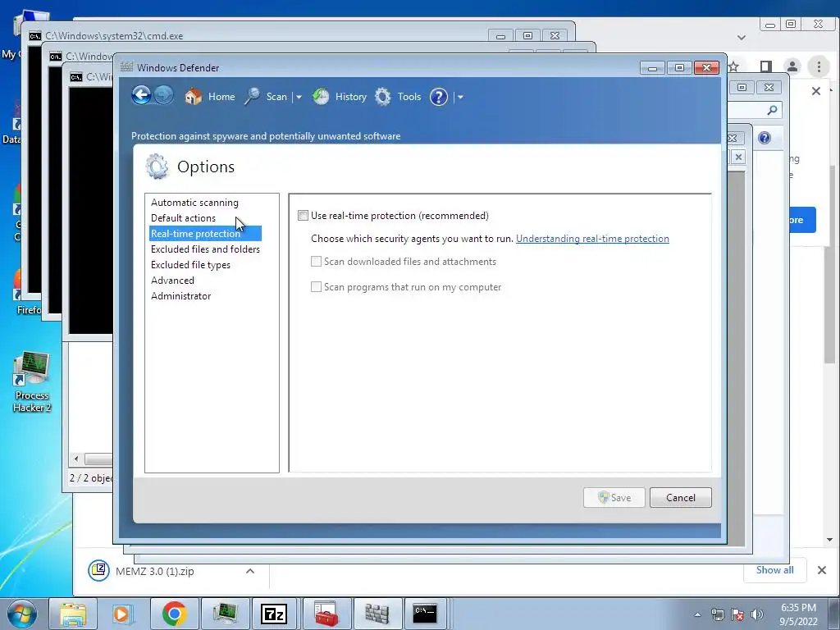
Task: Open the volume speaker tray icon
Action: [757, 614]
